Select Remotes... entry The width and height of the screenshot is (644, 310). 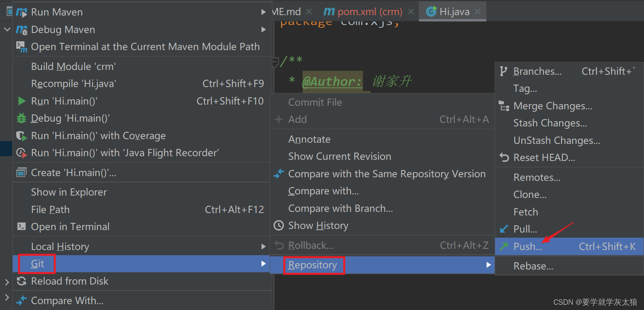(x=569, y=177)
